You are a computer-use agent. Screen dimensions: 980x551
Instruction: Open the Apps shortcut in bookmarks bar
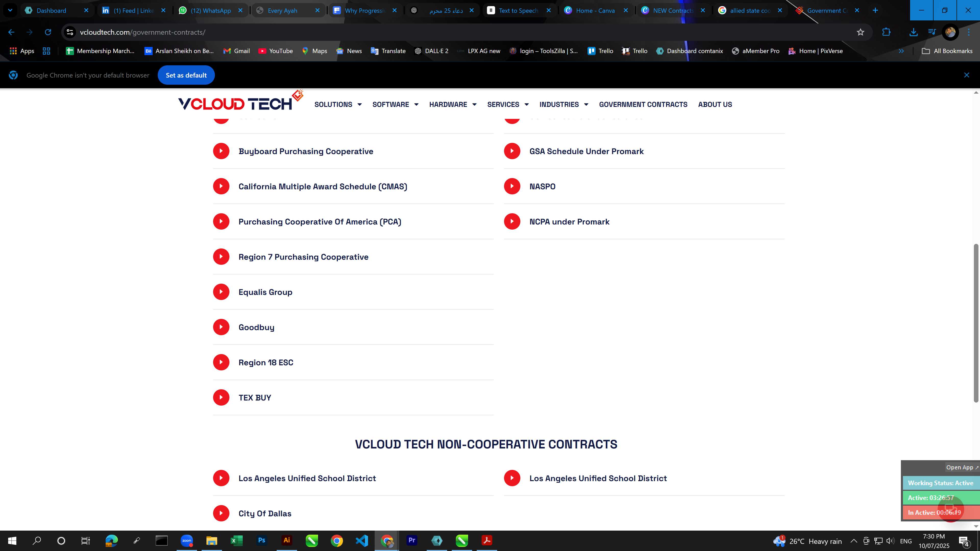click(x=22, y=51)
